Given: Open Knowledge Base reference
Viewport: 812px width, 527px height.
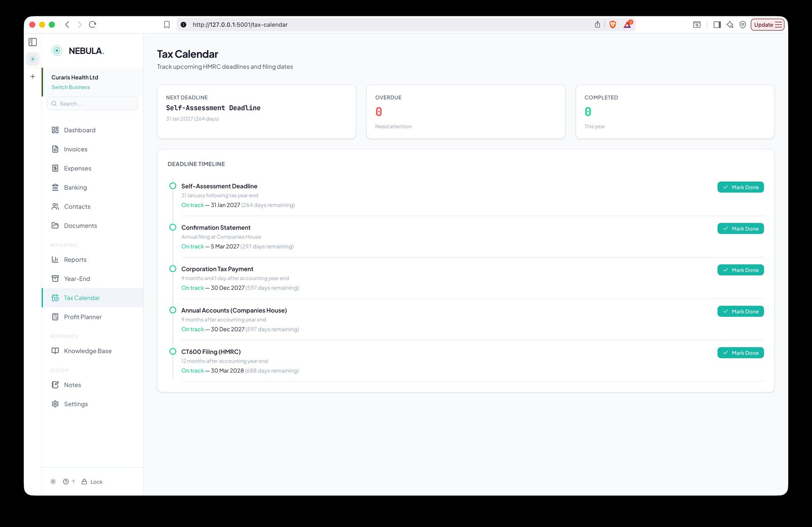Looking at the screenshot, I should tap(92, 351).
